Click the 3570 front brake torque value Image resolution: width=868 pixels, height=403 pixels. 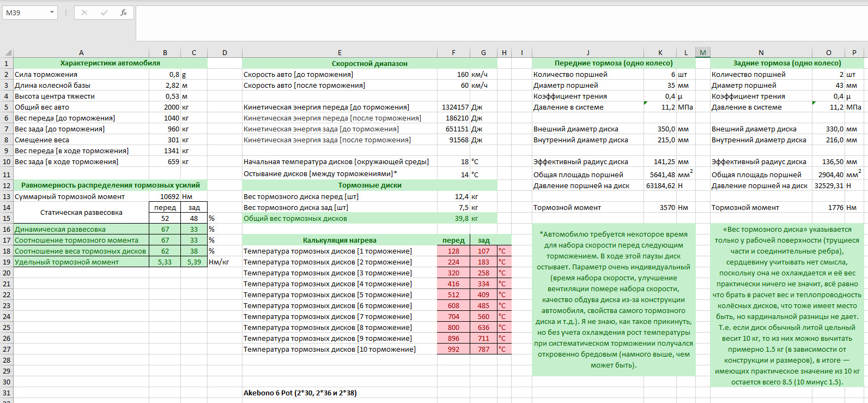coord(660,207)
